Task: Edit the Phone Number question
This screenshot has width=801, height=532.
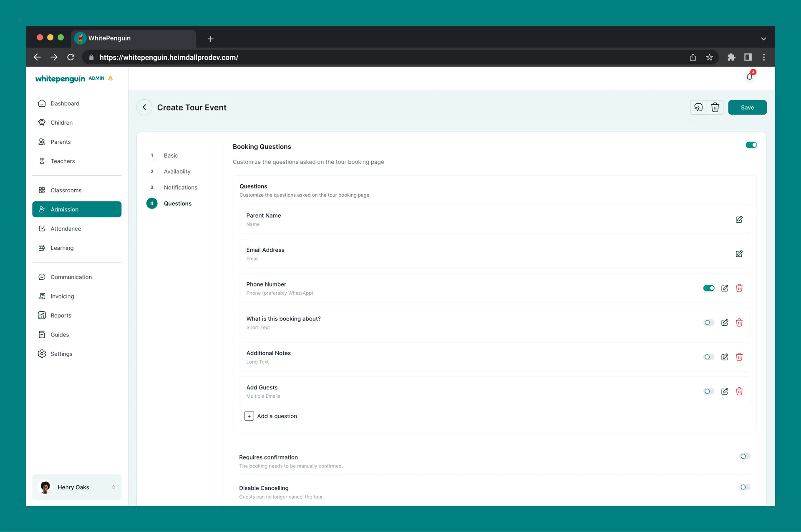Action: click(x=725, y=288)
